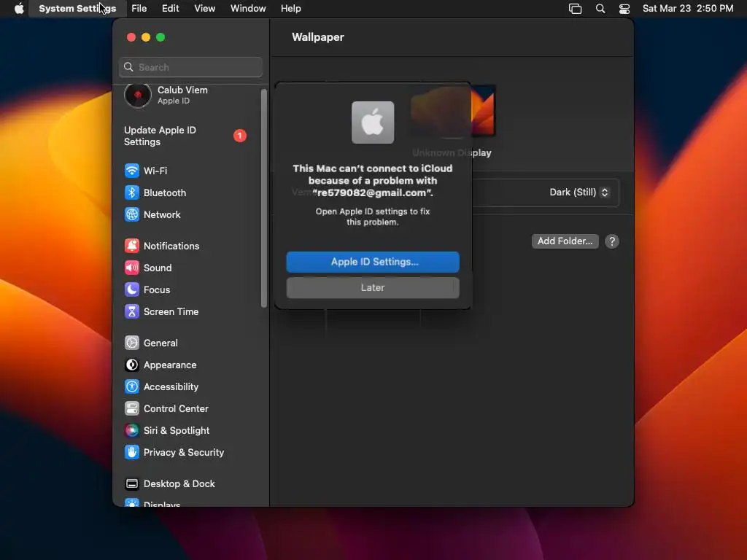The height and width of the screenshot is (560, 747).
Task: Open the Dark (Still) appearance dropdown
Action: [x=578, y=192]
